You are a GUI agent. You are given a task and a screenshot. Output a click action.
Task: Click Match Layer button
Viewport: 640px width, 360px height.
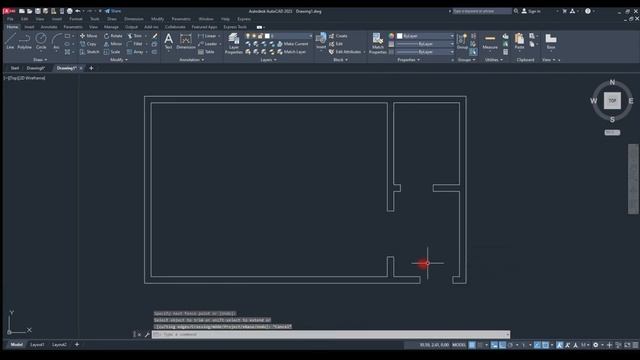tap(291, 52)
